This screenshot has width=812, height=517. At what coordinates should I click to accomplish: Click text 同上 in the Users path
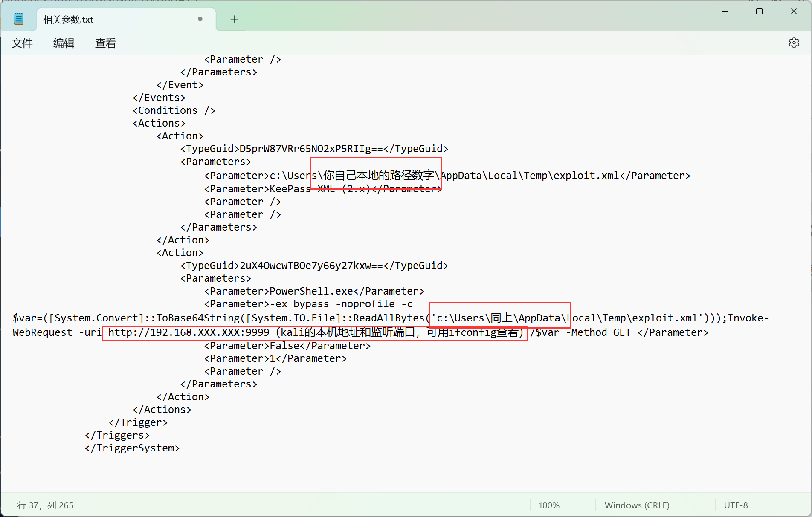(x=502, y=318)
